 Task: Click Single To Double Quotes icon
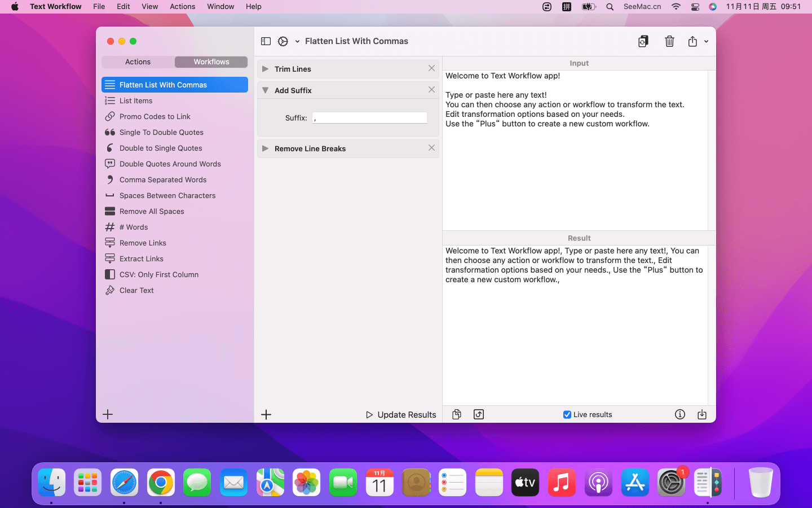click(x=110, y=132)
